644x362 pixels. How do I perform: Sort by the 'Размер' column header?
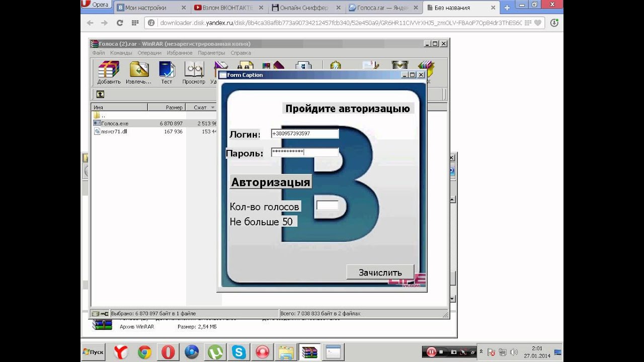point(167,107)
